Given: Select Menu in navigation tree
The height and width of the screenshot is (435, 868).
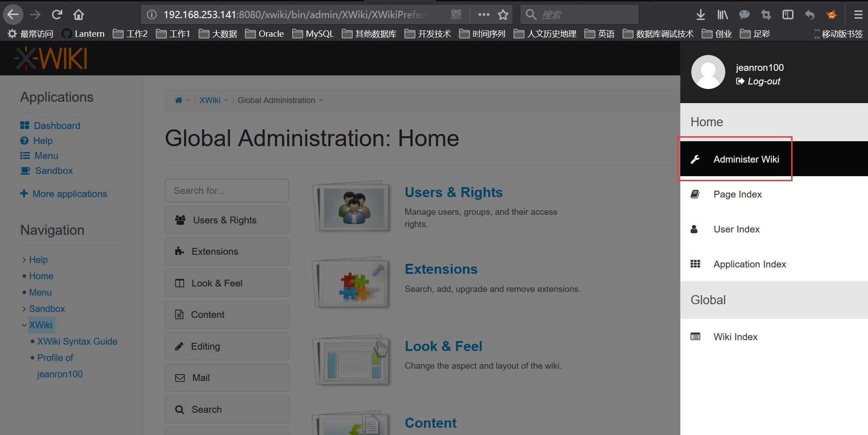Looking at the screenshot, I should tap(40, 292).
